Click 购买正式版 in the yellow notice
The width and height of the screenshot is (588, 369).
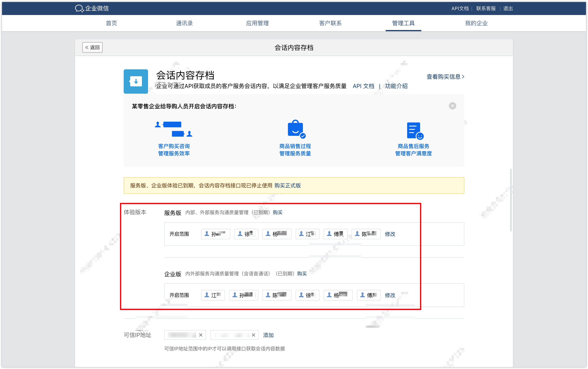(288, 186)
